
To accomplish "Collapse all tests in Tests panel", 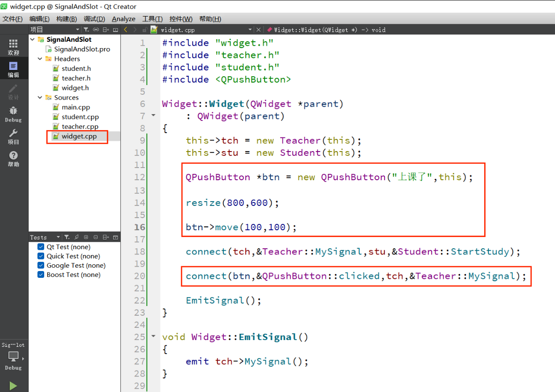I will pyautogui.click(x=96, y=237).
